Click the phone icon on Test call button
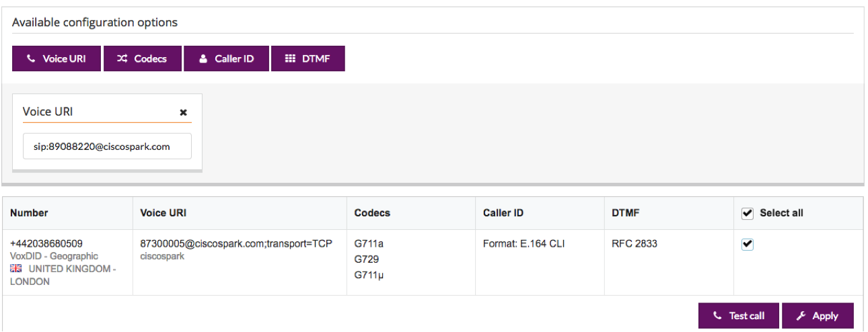868x332 pixels. click(717, 316)
